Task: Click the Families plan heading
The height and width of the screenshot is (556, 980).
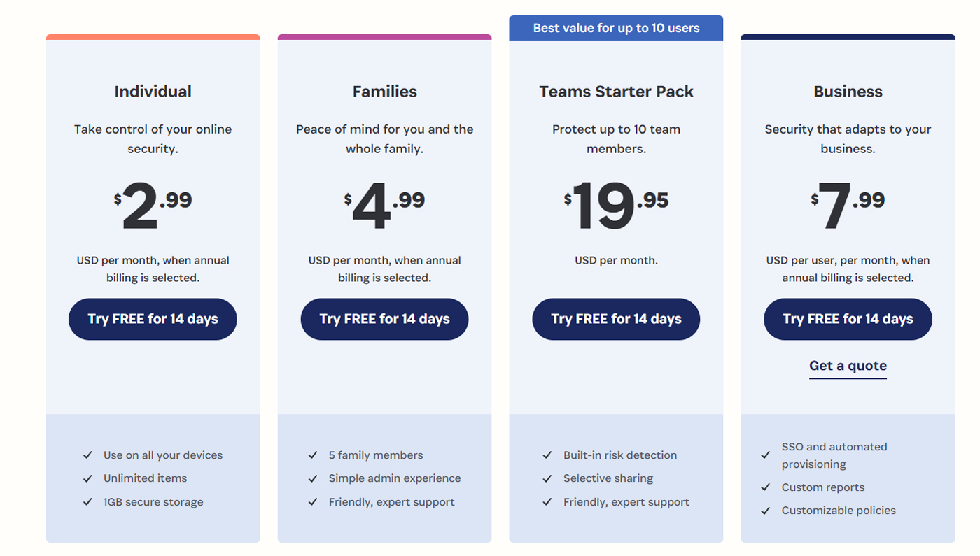Action: click(384, 92)
